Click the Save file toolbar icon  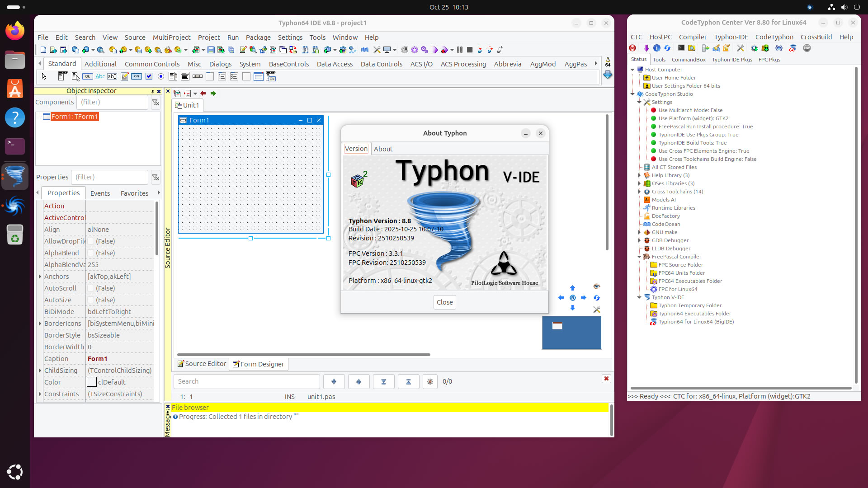211,50
